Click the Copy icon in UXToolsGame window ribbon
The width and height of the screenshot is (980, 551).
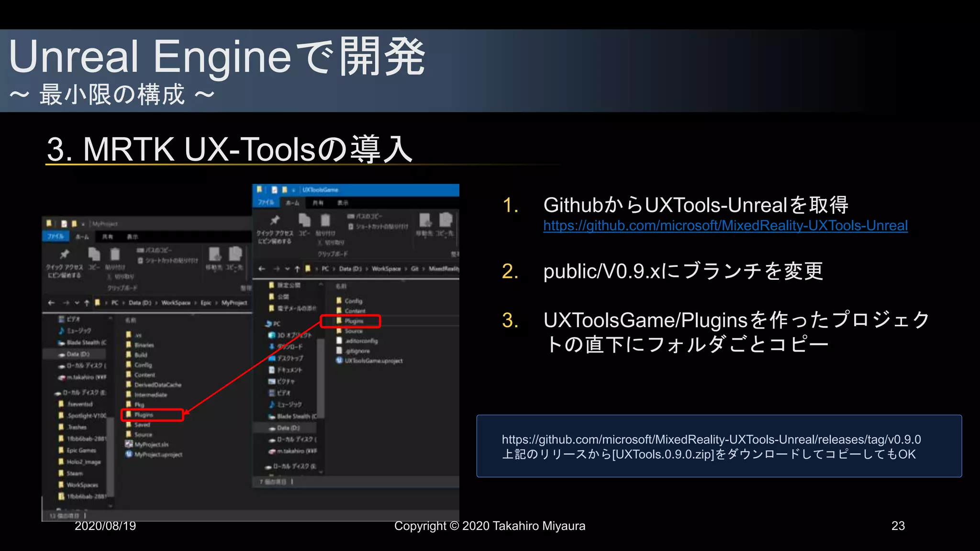[304, 220]
